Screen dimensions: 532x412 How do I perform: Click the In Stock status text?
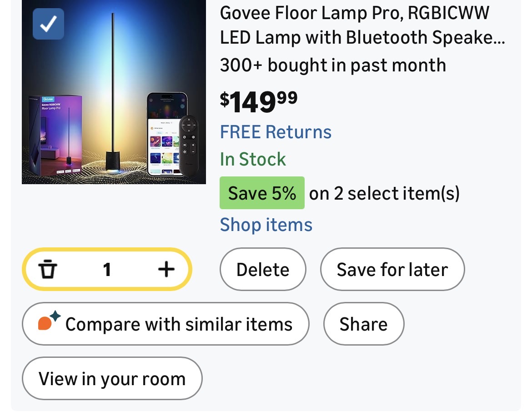(253, 160)
